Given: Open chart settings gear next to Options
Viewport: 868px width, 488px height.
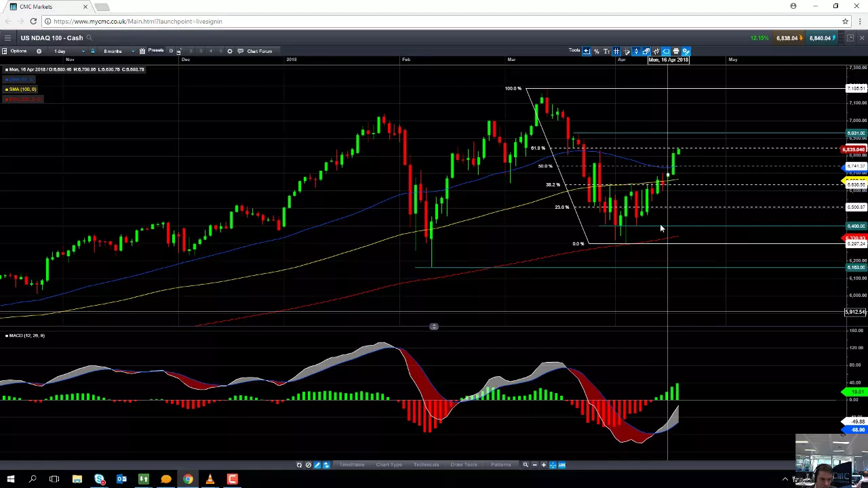Looking at the screenshot, I should (39, 52).
